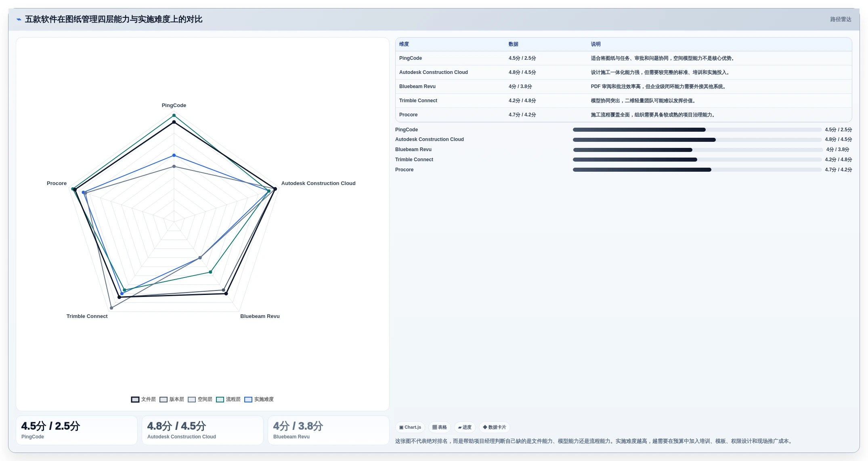Click the Trimble Connect progress bar
This screenshot has width=868, height=461.
tap(697, 160)
